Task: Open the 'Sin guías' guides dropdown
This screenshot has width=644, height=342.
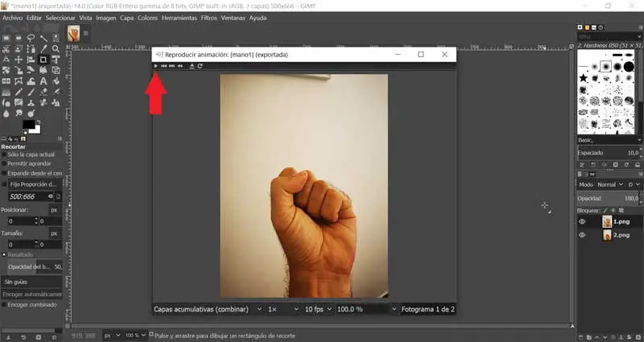Action: [31, 282]
